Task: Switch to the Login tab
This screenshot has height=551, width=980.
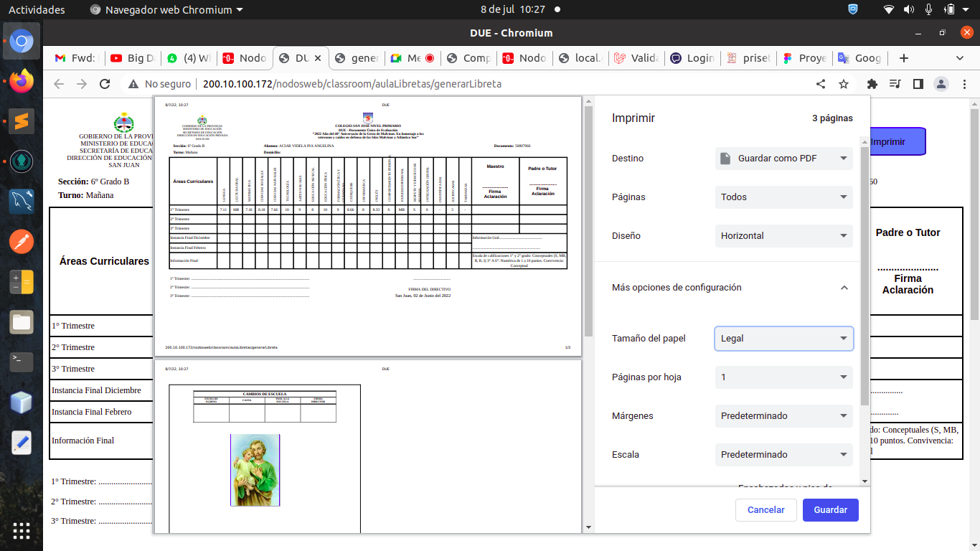Action: [692, 58]
